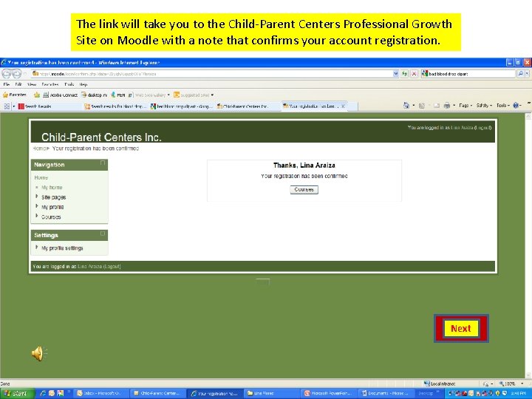Click the Favorites star button

[15, 95]
